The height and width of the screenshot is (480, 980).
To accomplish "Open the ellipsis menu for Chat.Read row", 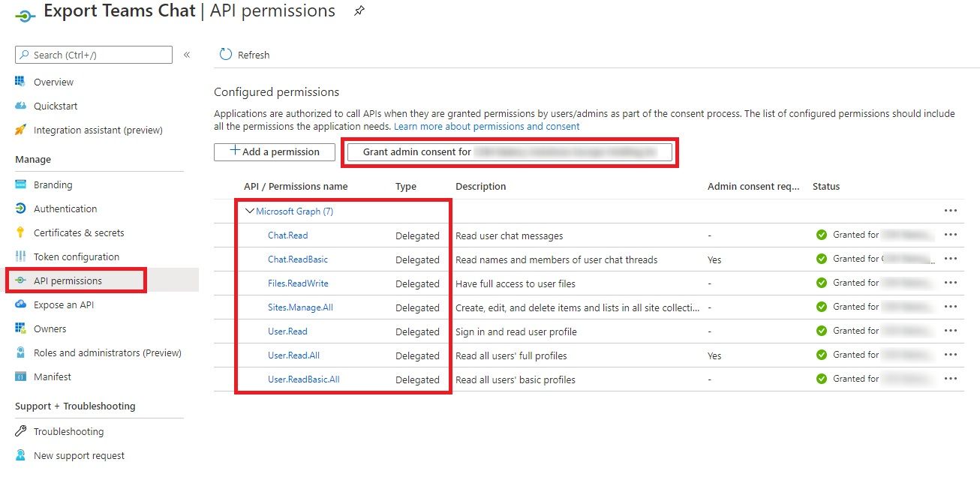I will (951, 235).
